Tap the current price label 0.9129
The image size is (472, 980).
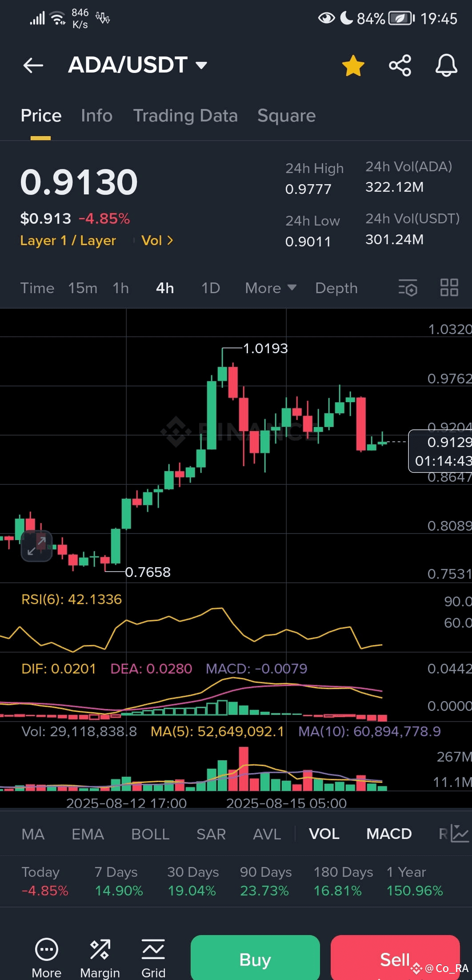point(449,442)
